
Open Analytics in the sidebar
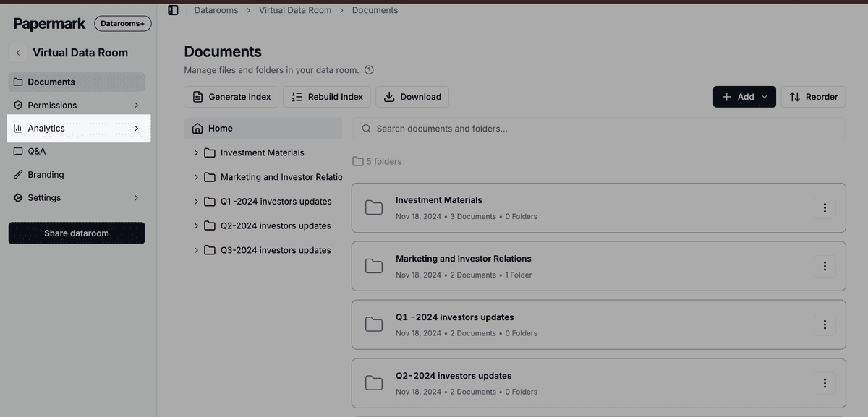pyautogui.click(x=77, y=129)
